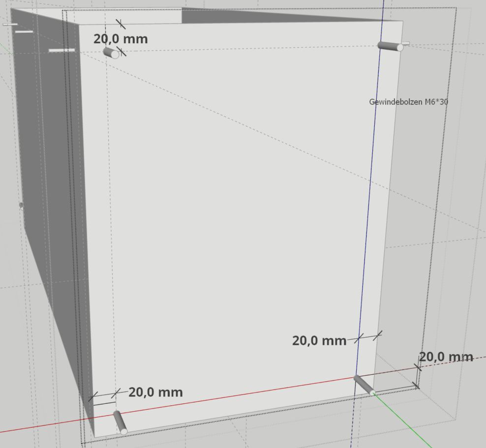Pick the small bolt midway on left side panel

(x=21, y=206)
